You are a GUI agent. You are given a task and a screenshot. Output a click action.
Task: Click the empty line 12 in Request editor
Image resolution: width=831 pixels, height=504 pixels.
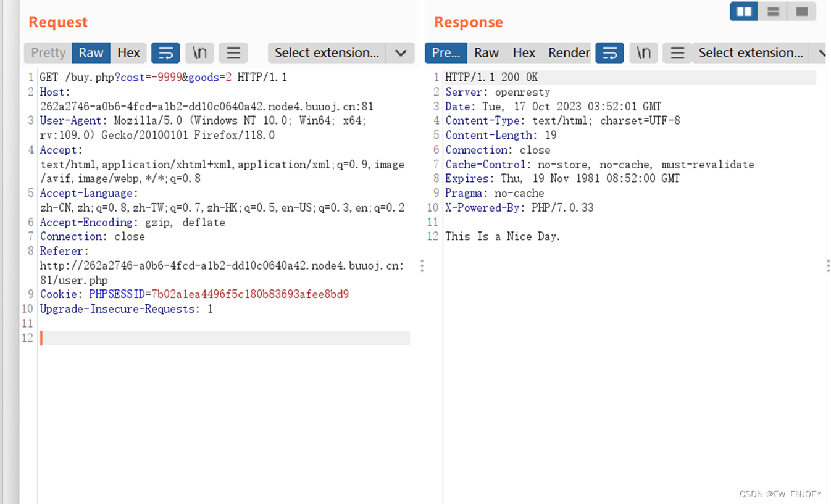tap(225, 338)
